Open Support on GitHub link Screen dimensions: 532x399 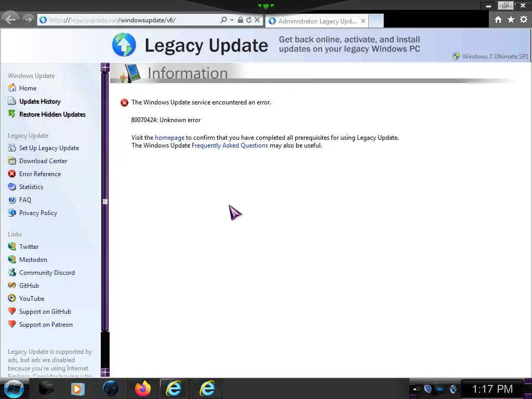(45, 312)
